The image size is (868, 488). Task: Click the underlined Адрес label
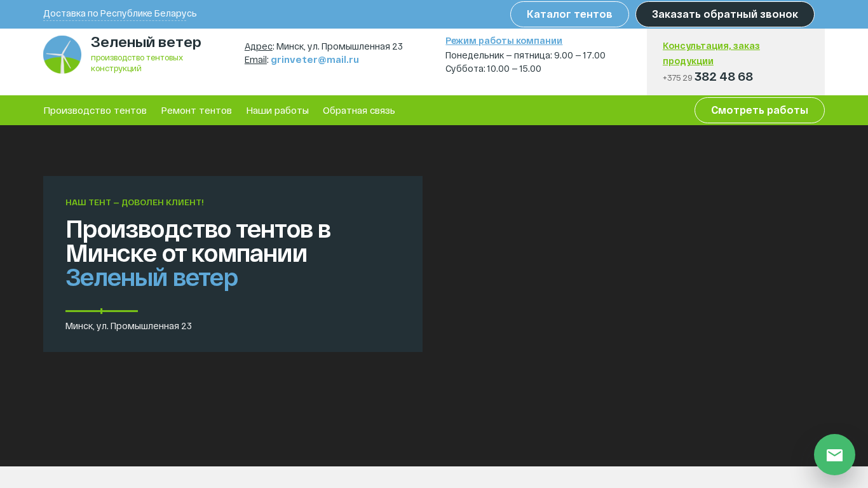click(258, 46)
